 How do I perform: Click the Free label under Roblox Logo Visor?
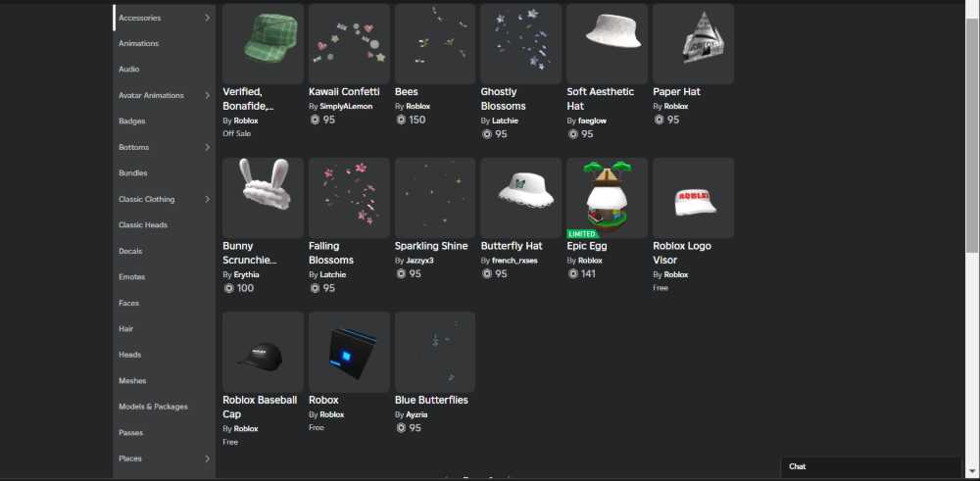coord(661,288)
